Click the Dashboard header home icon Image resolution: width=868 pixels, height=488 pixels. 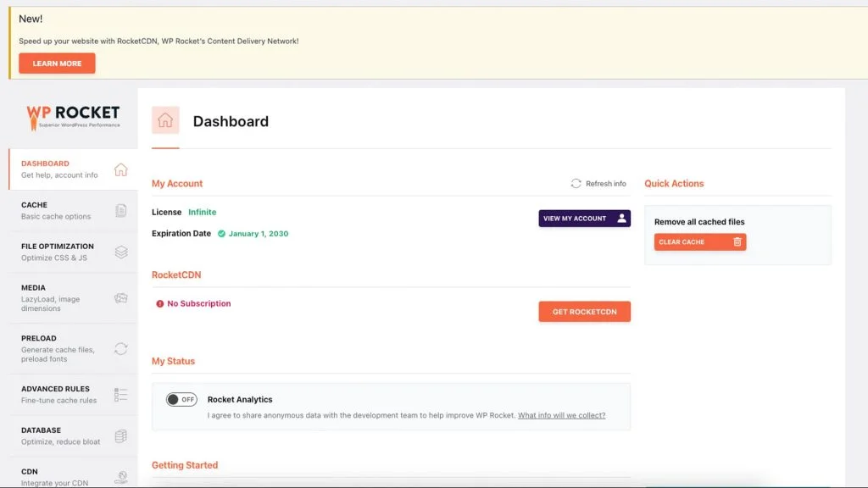(165, 120)
